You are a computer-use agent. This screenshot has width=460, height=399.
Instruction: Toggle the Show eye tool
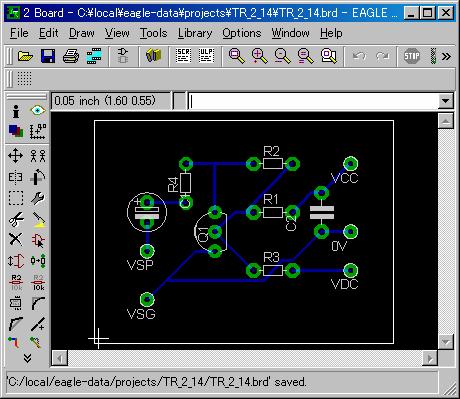[x=38, y=110]
